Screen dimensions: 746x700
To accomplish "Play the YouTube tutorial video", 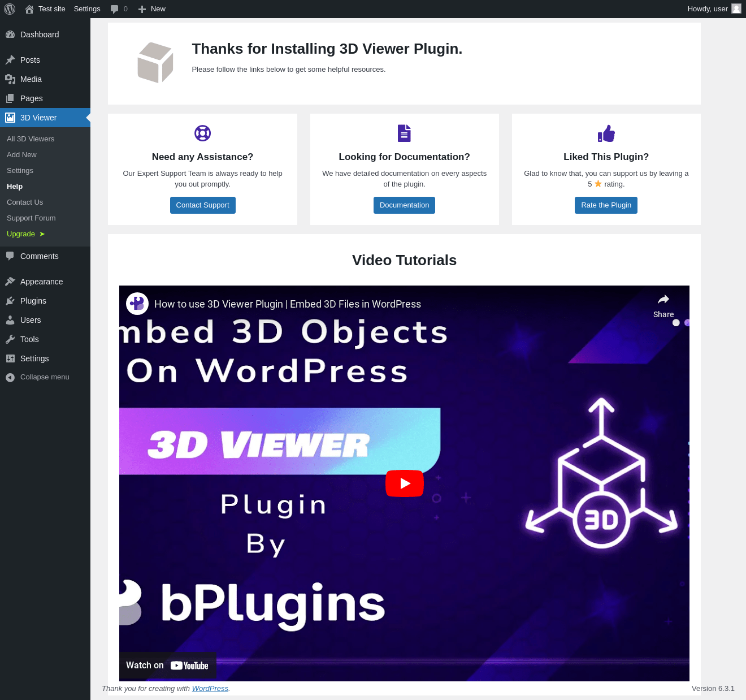I will 405,483.
